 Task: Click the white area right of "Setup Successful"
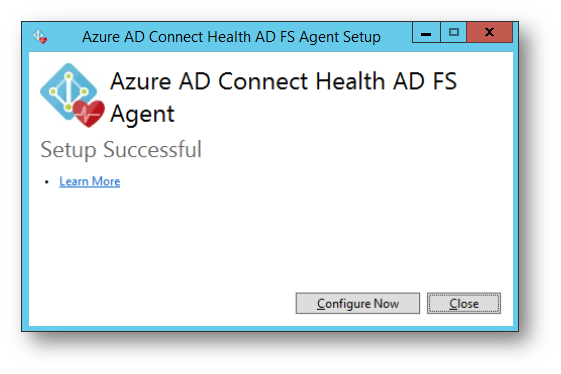pos(358,150)
